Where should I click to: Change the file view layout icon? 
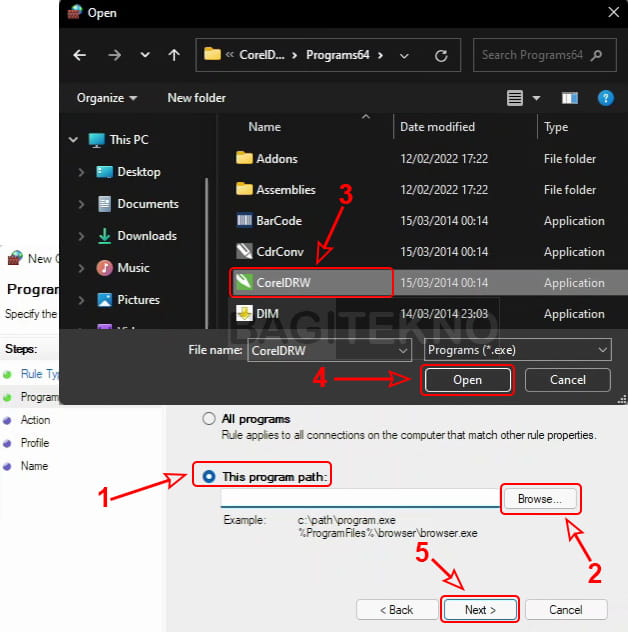click(x=515, y=98)
